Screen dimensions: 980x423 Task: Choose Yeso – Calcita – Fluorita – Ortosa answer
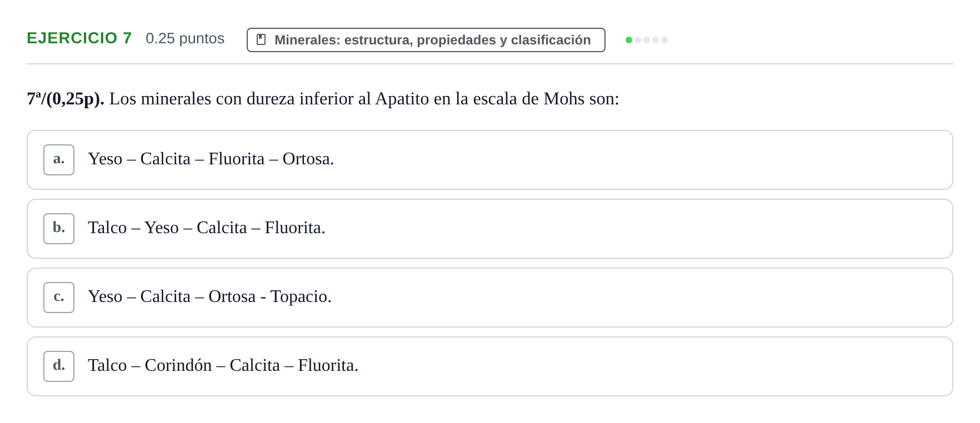(x=489, y=160)
